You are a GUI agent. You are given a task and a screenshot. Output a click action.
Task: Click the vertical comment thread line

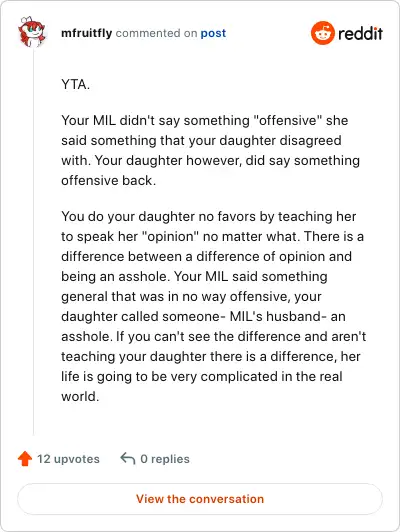click(33, 242)
